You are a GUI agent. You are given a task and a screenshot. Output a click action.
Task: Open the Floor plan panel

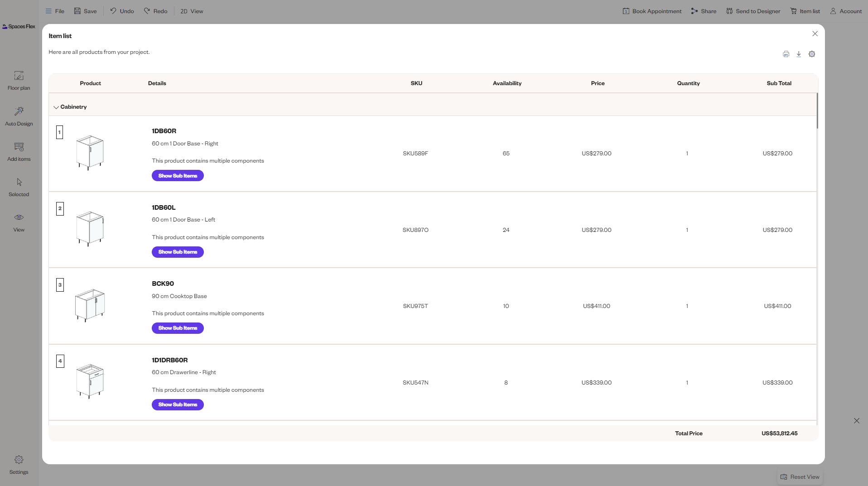pyautogui.click(x=19, y=80)
